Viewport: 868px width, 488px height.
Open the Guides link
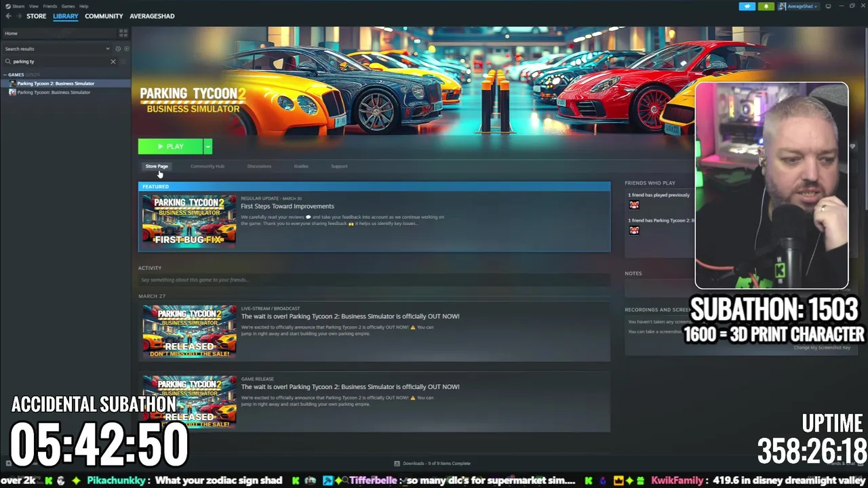301,166
